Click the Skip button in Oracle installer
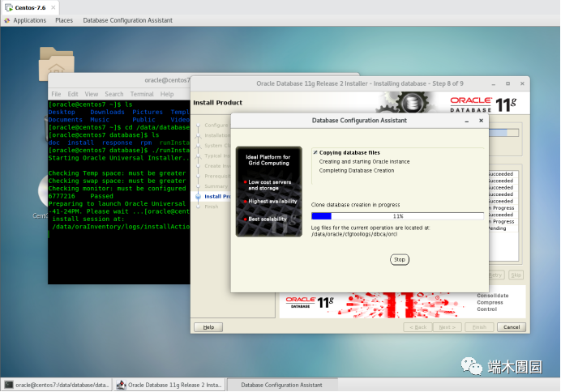 tap(516, 275)
